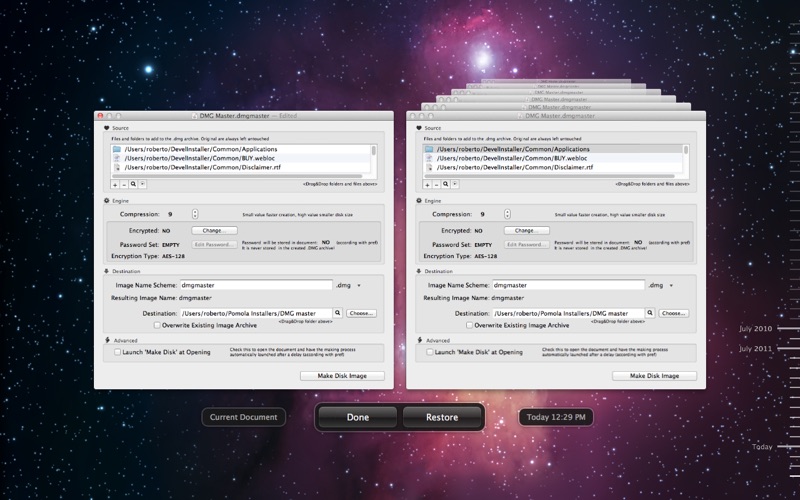The width and height of the screenshot is (800, 500).
Task: Toggle Launch 'Make Disk' at Opening in the 12:29 PM version
Action: 430,352
